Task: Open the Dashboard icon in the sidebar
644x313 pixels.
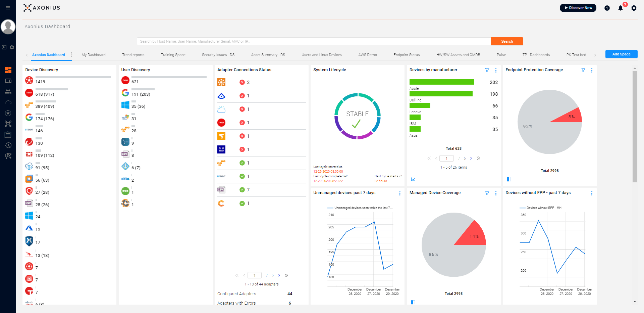Action: 8,70
